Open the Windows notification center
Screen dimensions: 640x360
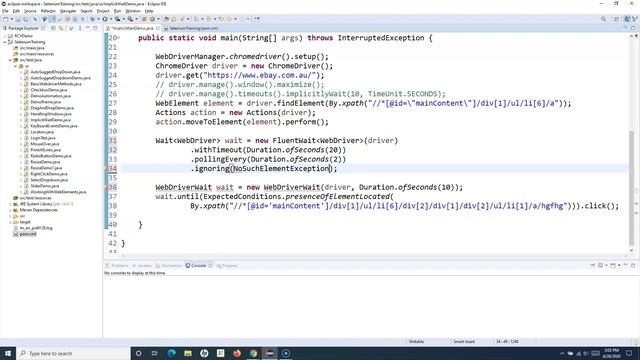630,353
